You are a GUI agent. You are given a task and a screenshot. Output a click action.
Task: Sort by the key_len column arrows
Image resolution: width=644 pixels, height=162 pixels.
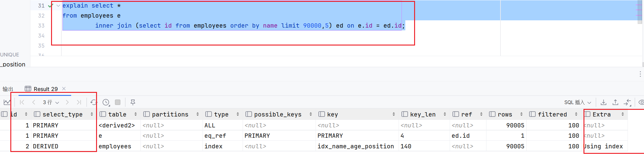point(445,114)
